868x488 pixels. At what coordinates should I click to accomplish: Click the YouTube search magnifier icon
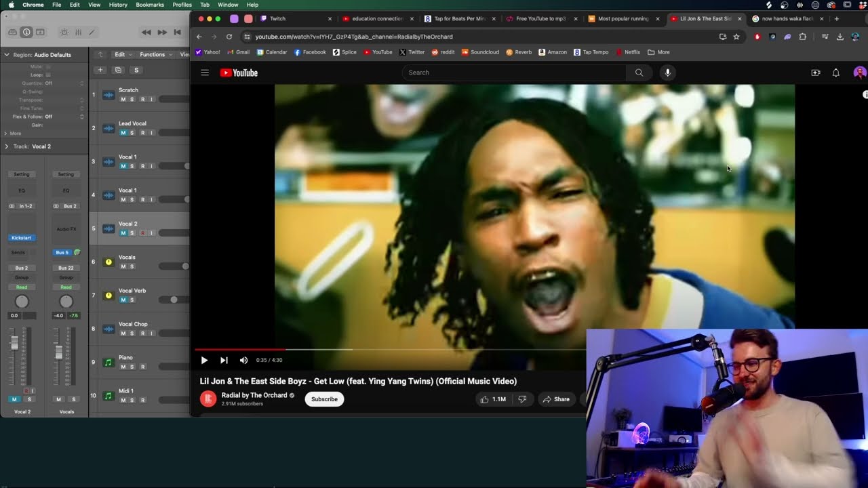(x=639, y=73)
